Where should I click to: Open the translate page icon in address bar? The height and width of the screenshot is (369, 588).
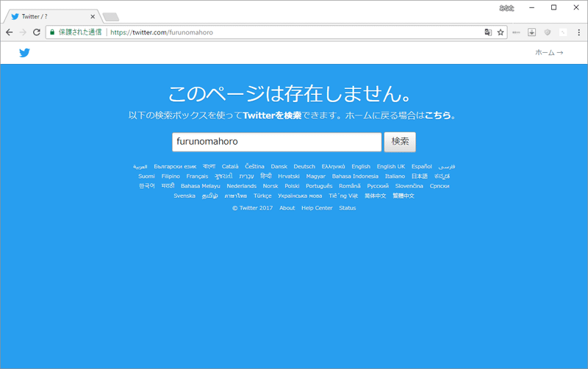point(488,32)
